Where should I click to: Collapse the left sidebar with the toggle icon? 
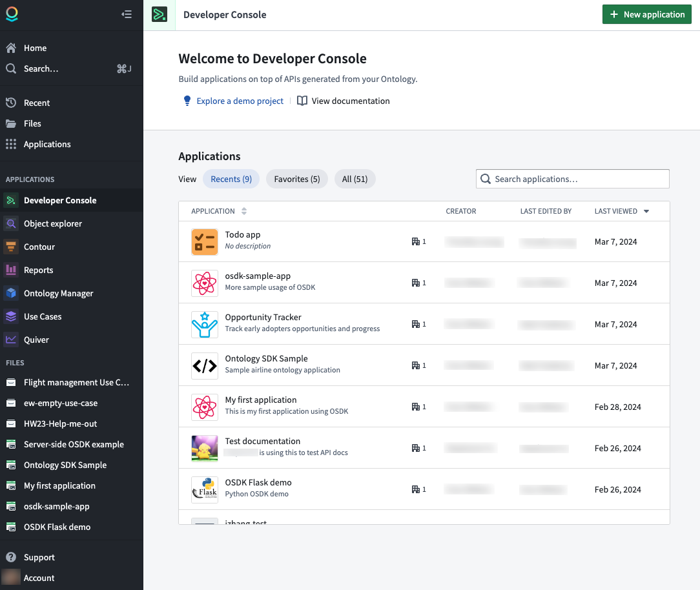click(x=127, y=14)
